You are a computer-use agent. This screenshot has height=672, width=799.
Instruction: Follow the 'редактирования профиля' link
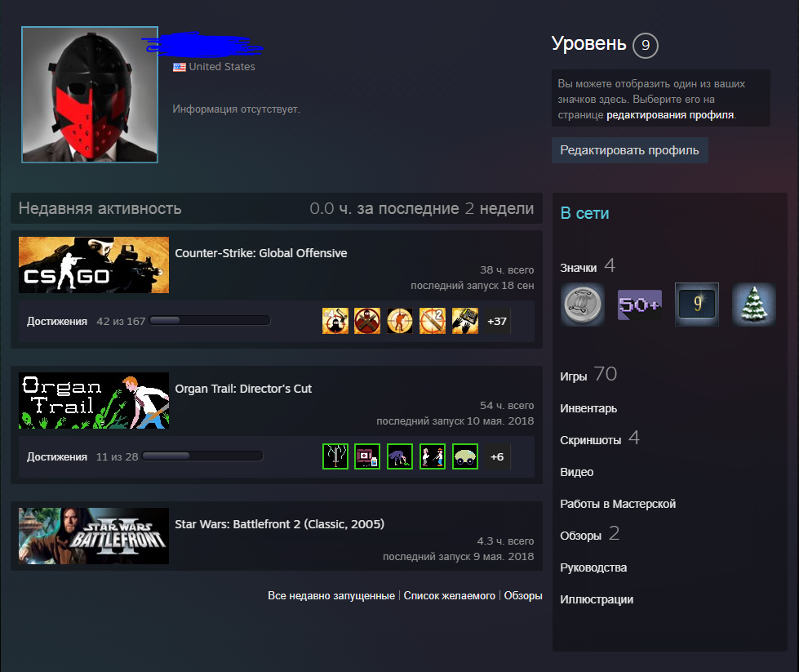click(x=670, y=115)
